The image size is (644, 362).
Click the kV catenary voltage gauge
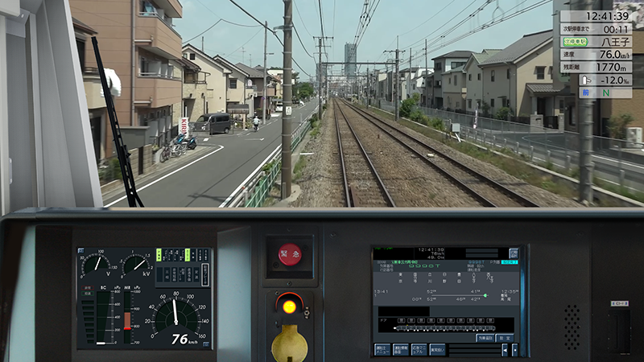click(x=135, y=265)
